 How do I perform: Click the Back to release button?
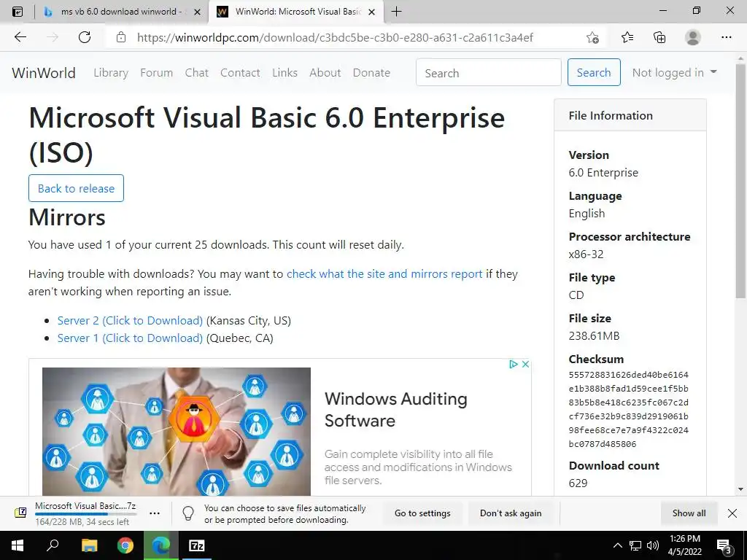tap(76, 188)
